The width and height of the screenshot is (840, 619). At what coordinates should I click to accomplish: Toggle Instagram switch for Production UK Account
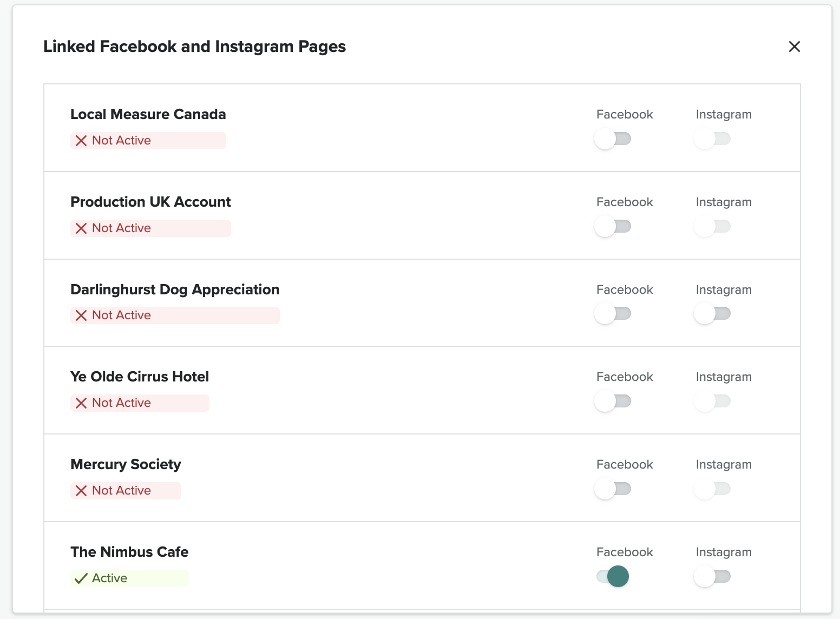point(712,227)
